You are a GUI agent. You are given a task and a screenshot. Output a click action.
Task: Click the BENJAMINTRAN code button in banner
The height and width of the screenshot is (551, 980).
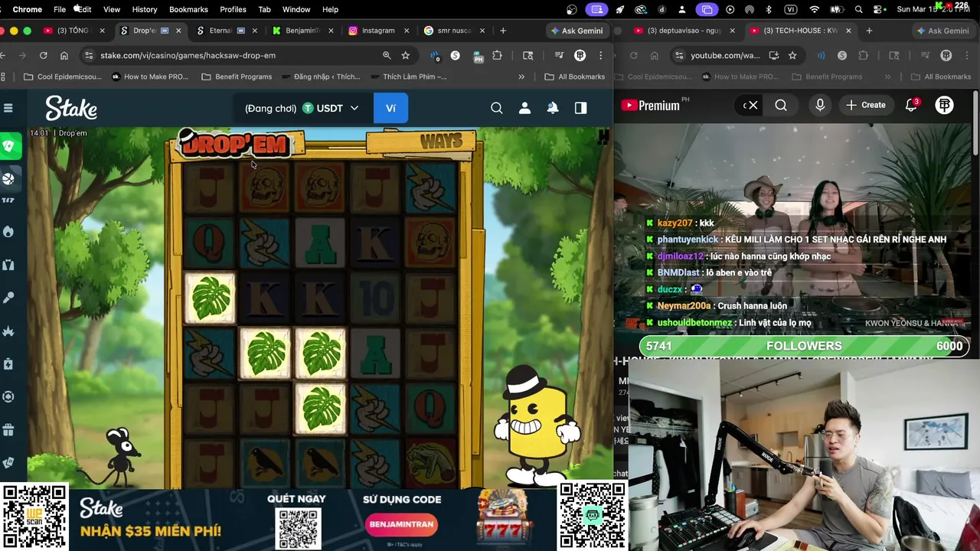click(x=402, y=524)
